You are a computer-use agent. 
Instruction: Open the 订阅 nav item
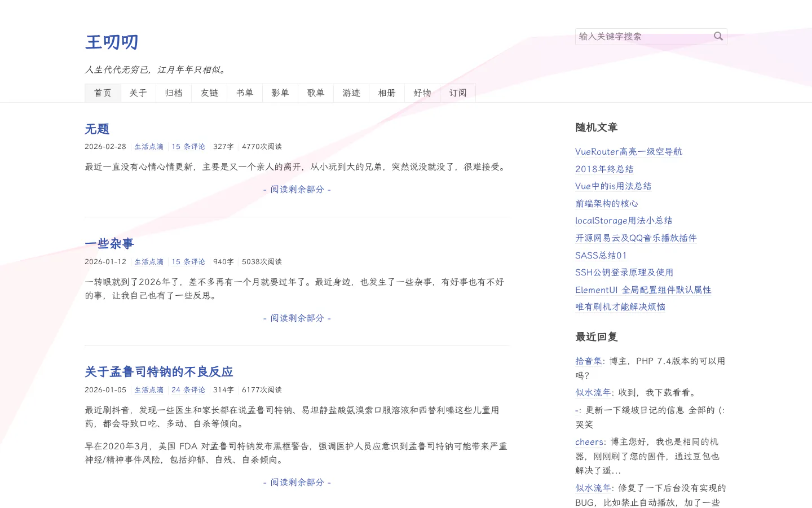click(458, 93)
